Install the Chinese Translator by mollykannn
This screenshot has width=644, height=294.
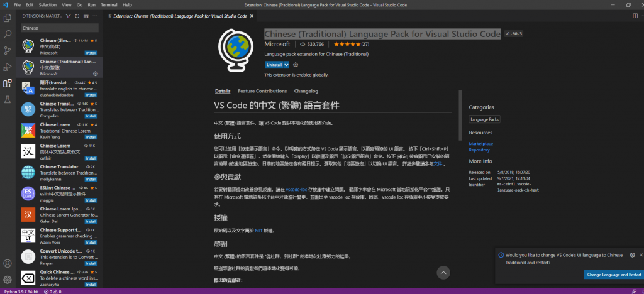click(91, 180)
